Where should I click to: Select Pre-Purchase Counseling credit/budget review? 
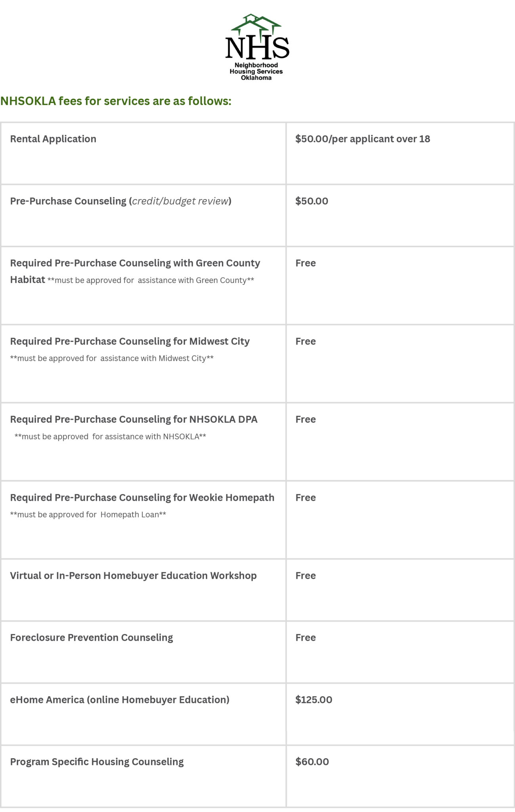pos(121,201)
